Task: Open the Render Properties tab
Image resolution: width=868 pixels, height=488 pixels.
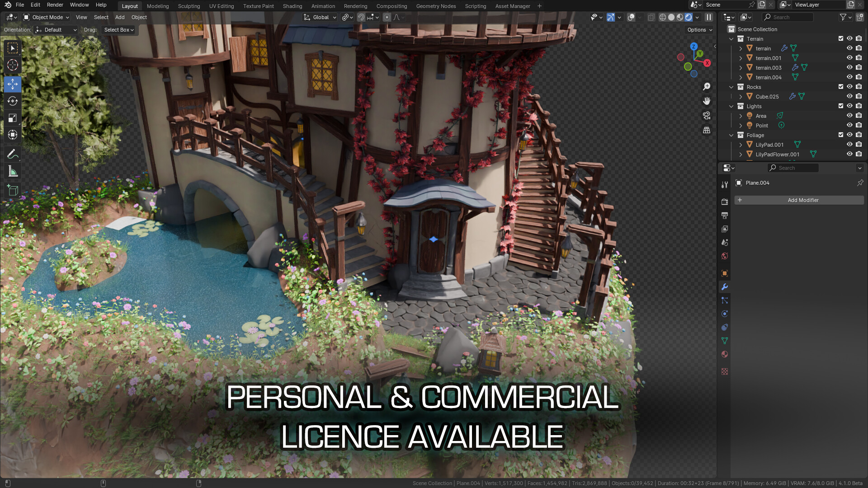Action: pyautogui.click(x=725, y=202)
